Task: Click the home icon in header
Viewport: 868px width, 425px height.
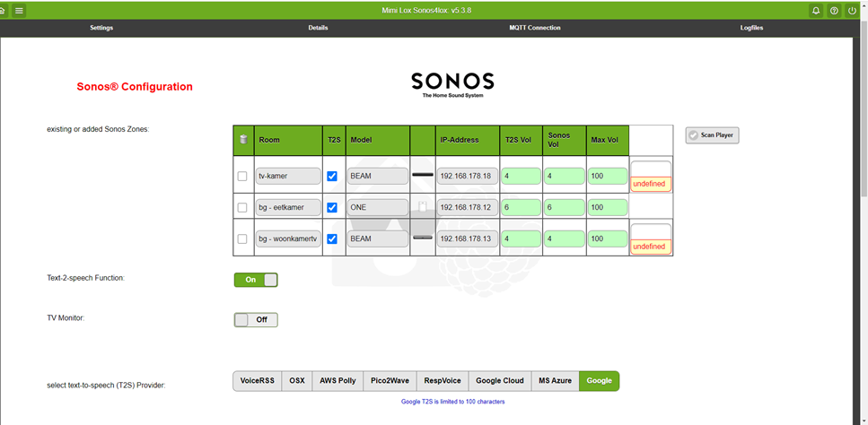Action: click(x=3, y=10)
